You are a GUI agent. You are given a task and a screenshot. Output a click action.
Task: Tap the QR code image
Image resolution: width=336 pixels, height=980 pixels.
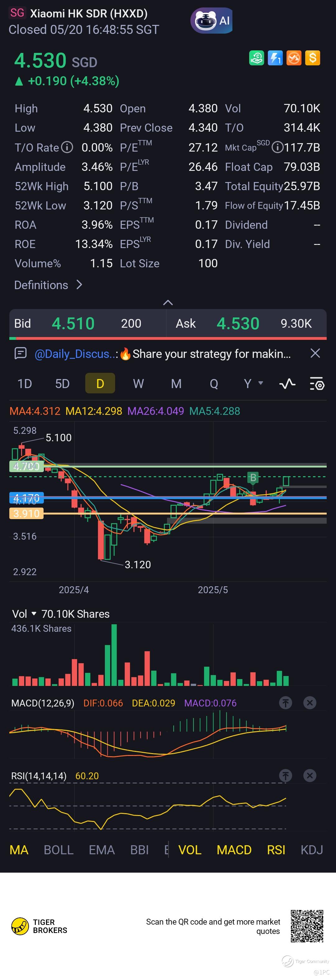click(x=307, y=926)
